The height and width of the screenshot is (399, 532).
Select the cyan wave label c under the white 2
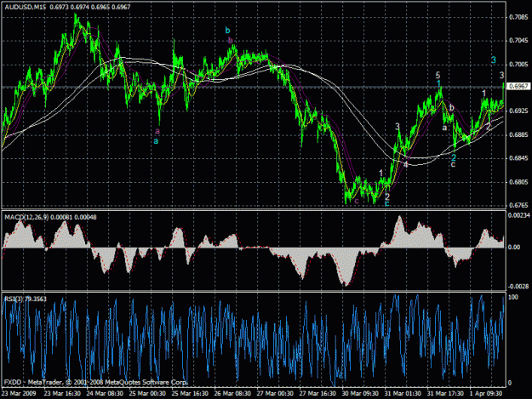click(386, 203)
